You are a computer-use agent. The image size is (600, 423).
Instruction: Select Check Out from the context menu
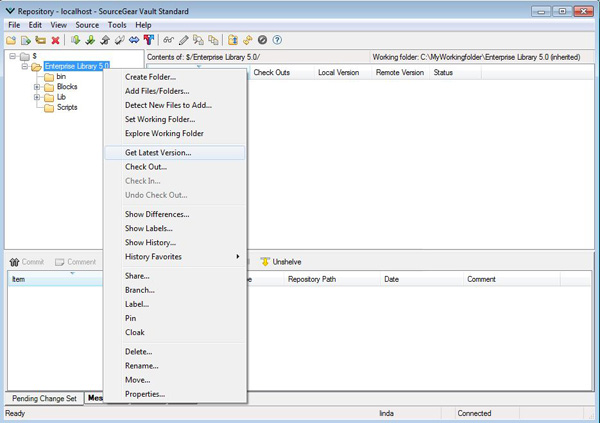coord(146,167)
